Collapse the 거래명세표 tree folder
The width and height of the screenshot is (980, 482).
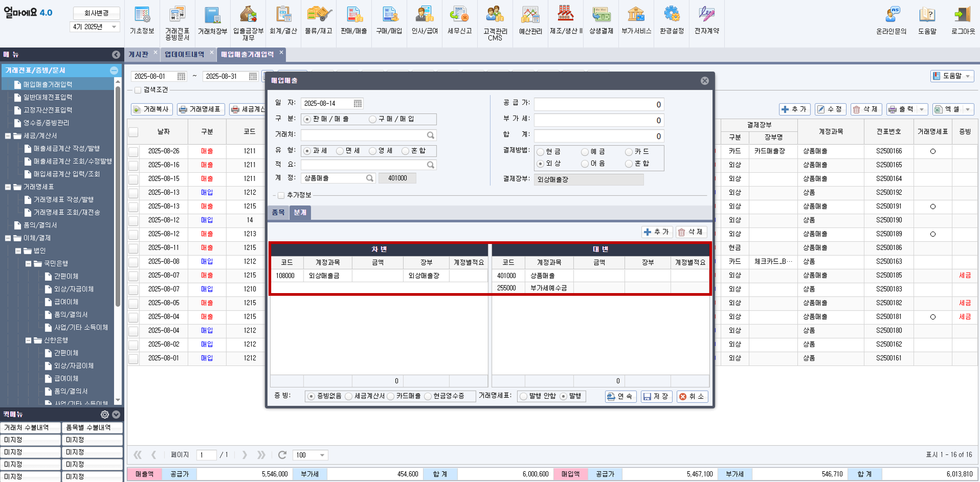8,187
